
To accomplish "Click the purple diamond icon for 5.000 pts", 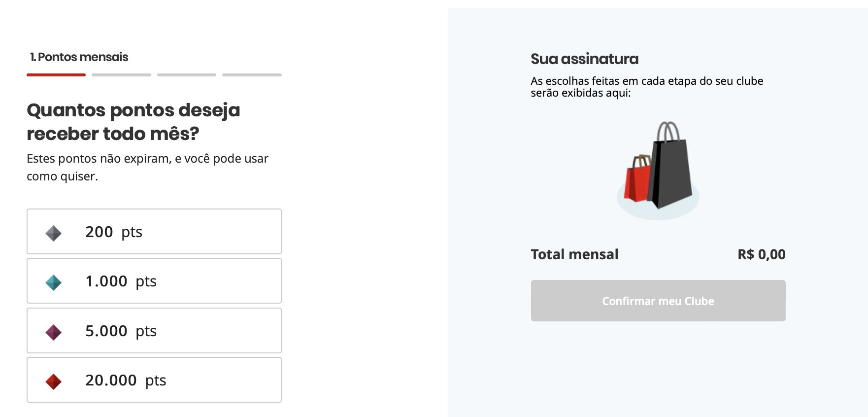I will [x=53, y=332].
